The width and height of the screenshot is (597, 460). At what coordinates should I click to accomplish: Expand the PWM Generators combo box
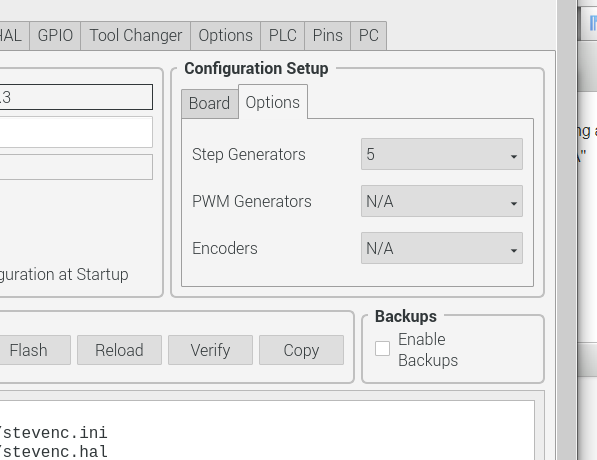point(442,201)
